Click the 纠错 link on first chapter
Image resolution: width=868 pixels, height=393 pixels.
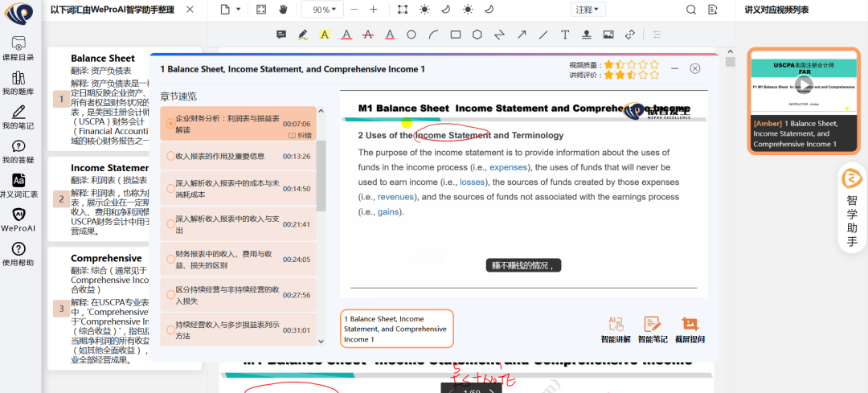[x=300, y=136]
